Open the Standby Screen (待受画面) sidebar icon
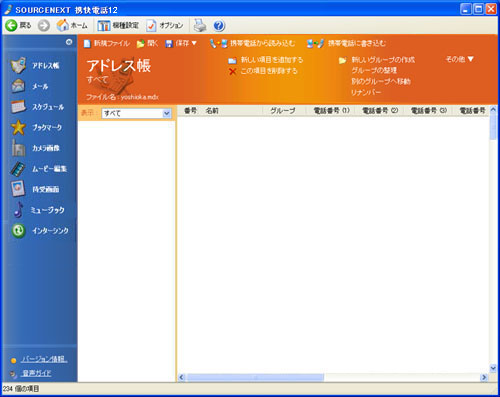 click(18, 189)
